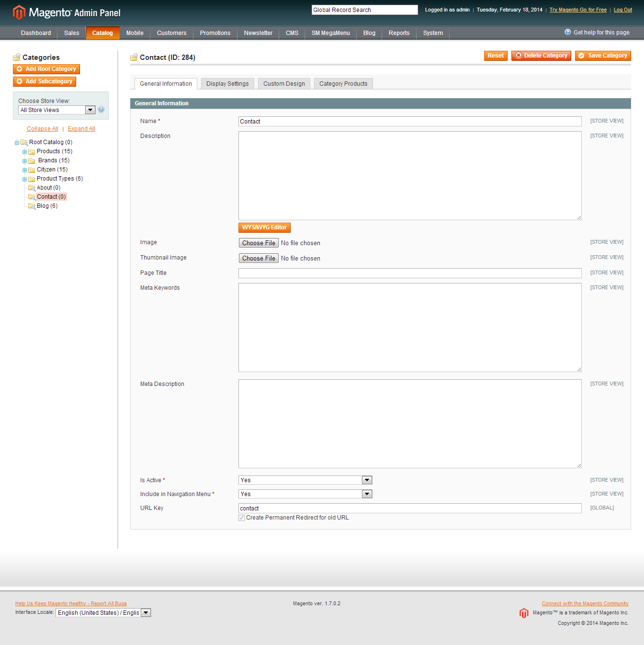Toggle Create Permanent Redirect for old URL checkbox

pyautogui.click(x=242, y=518)
